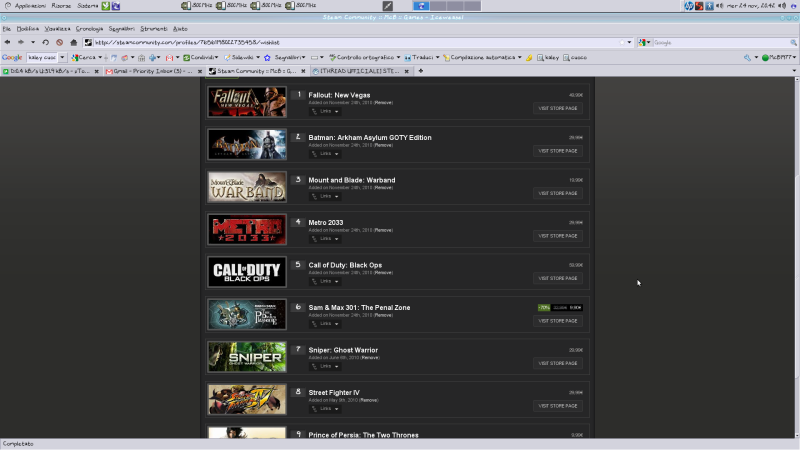Click the yellow highlighter icon in toolbar
The width and height of the screenshot is (800, 450).
pos(529,58)
